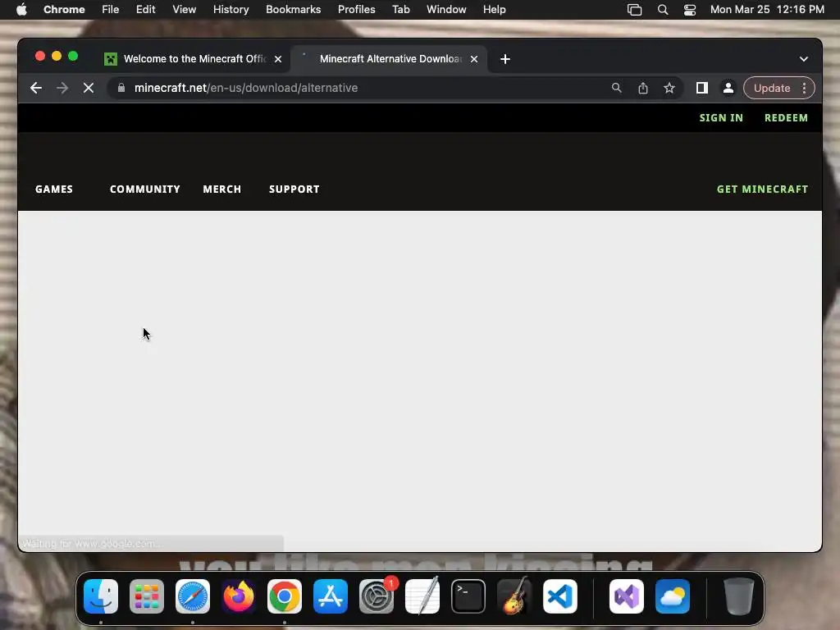840x630 pixels.
Task: Open the Edit menu
Action: click(x=145, y=10)
